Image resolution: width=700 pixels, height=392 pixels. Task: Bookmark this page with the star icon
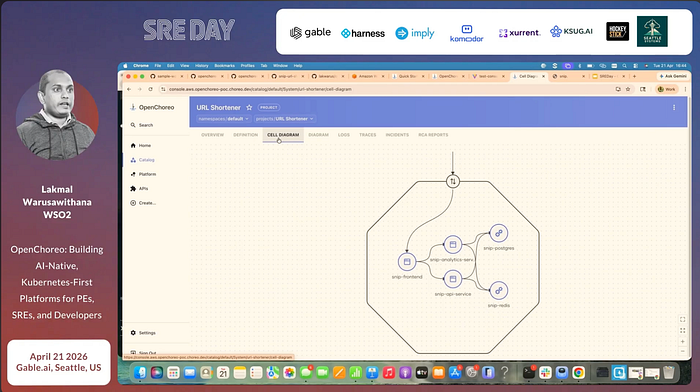pyautogui.click(x=628, y=89)
